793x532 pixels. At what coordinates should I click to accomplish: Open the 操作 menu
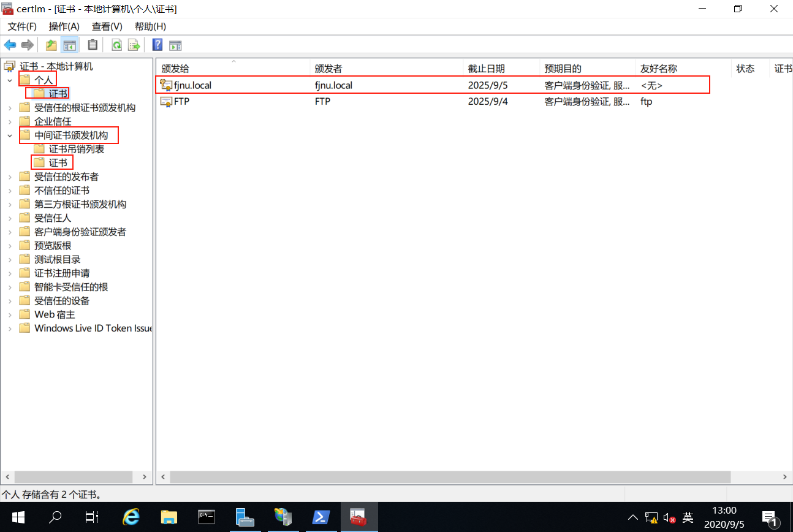(x=64, y=26)
